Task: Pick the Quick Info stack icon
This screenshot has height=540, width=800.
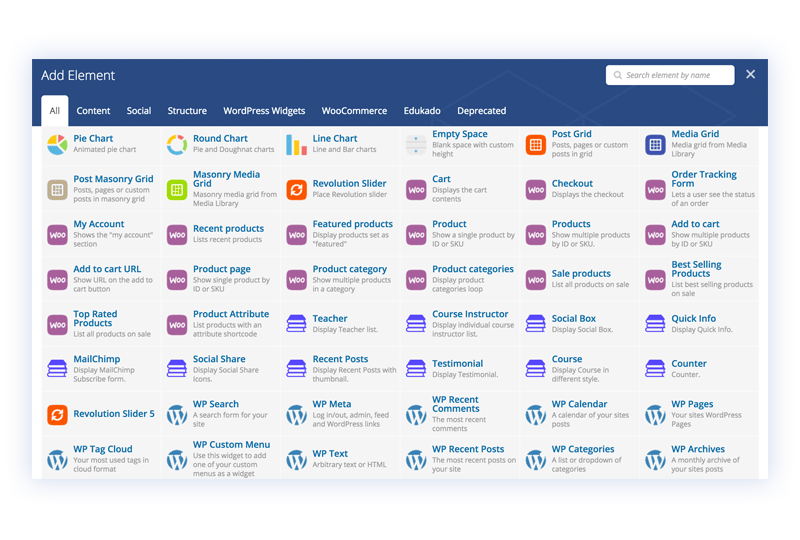Action: coord(655,324)
